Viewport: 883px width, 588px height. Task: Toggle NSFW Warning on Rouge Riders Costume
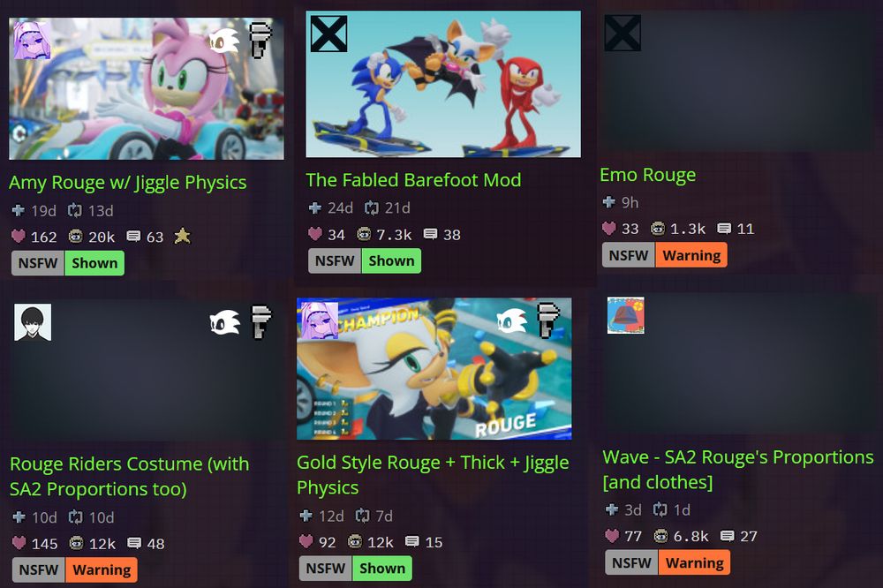point(74,569)
